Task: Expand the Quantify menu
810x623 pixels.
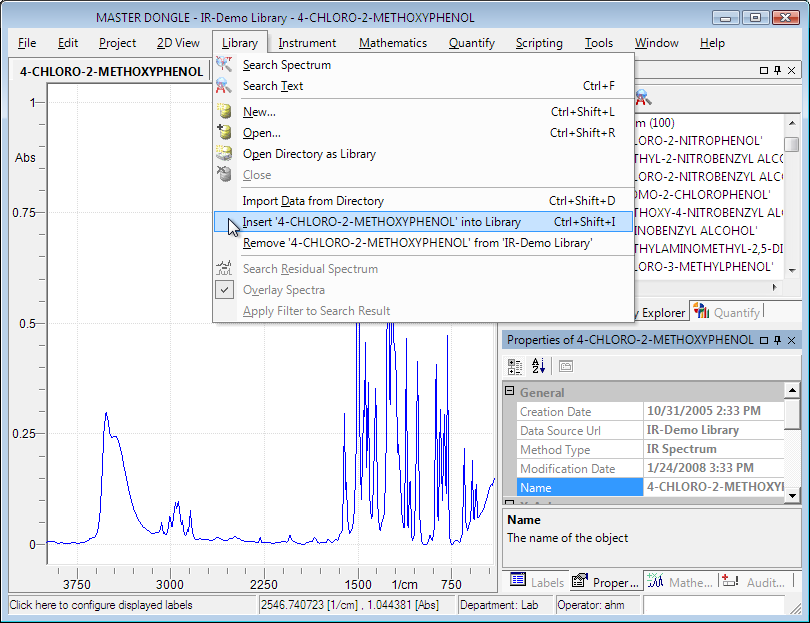Action: click(x=471, y=43)
